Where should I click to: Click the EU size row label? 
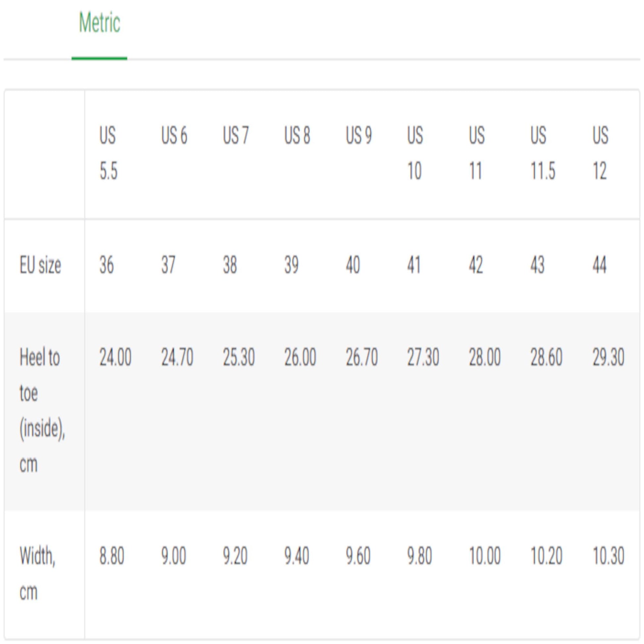point(40,266)
